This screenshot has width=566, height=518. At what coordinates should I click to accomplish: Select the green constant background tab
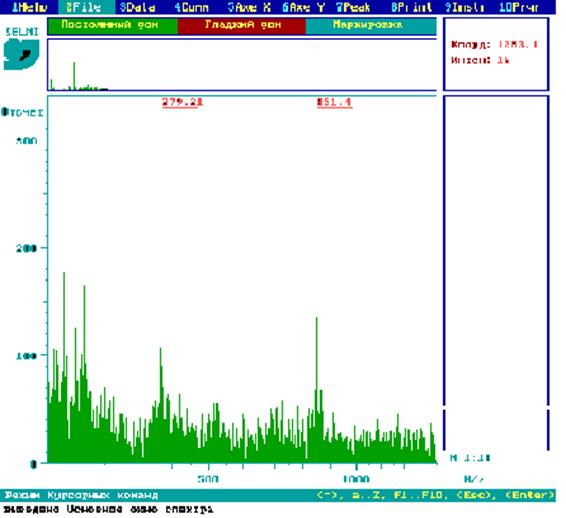(x=112, y=25)
